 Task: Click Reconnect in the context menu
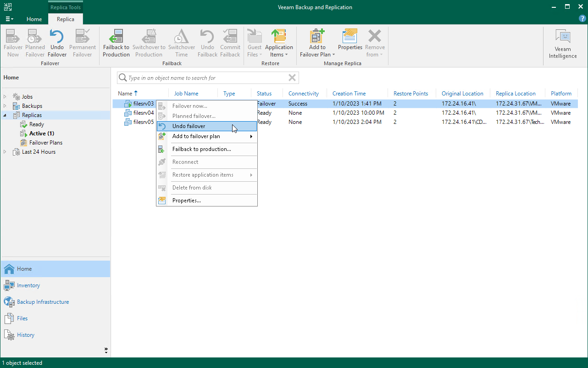(x=207, y=162)
